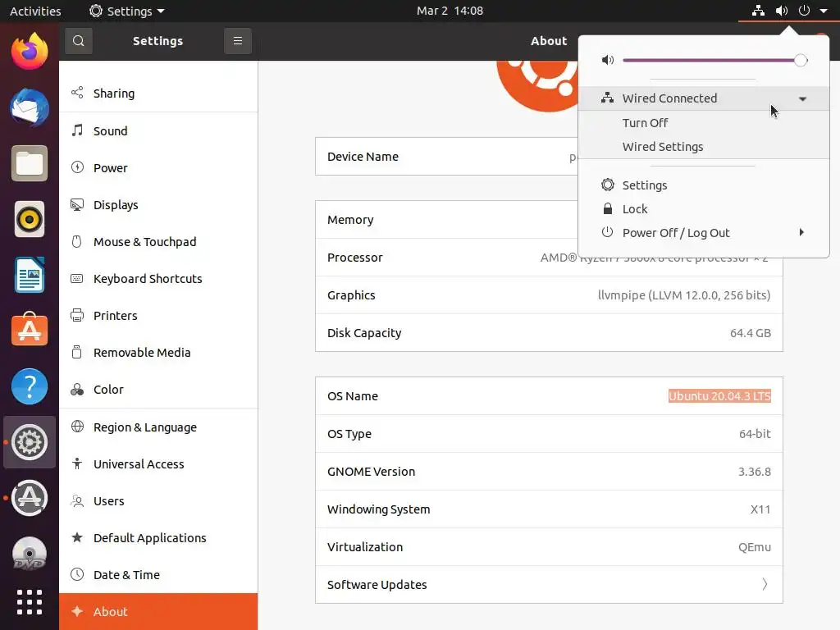Click the system menu dropdown arrow
This screenshot has height=630, width=840.
point(824,11)
